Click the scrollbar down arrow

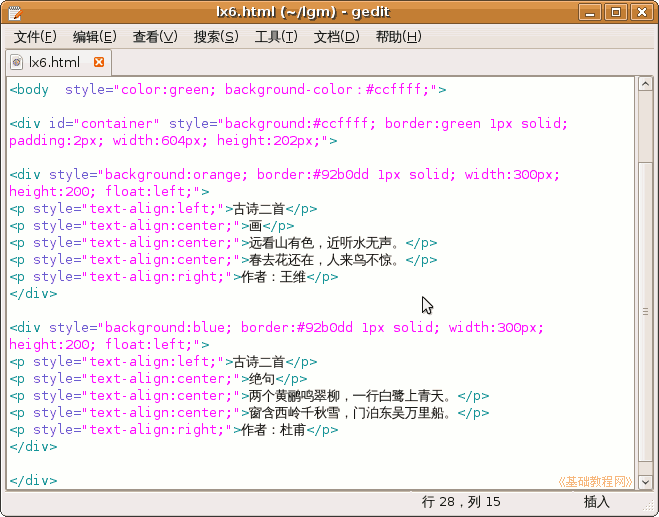645,483
